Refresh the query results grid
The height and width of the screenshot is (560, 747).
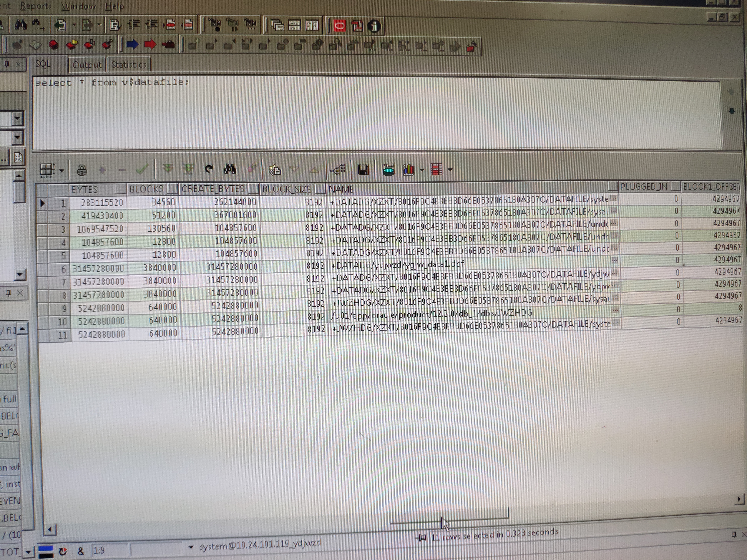209,169
